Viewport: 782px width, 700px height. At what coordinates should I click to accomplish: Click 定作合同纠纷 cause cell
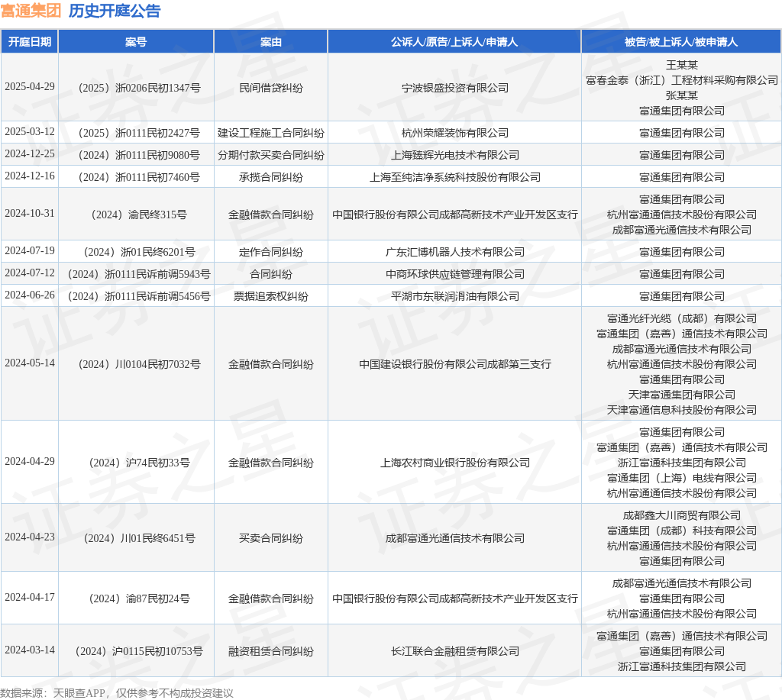click(271, 252)
